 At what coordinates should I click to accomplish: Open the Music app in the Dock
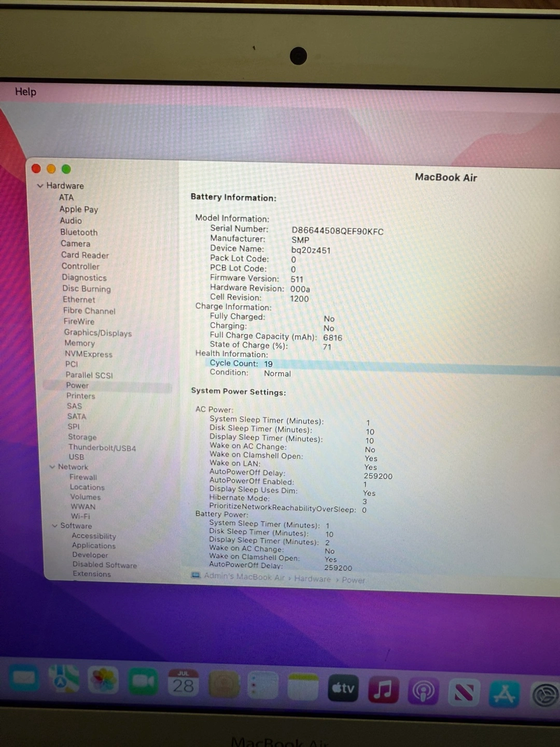pyautogui.click(x=383, y=689)
